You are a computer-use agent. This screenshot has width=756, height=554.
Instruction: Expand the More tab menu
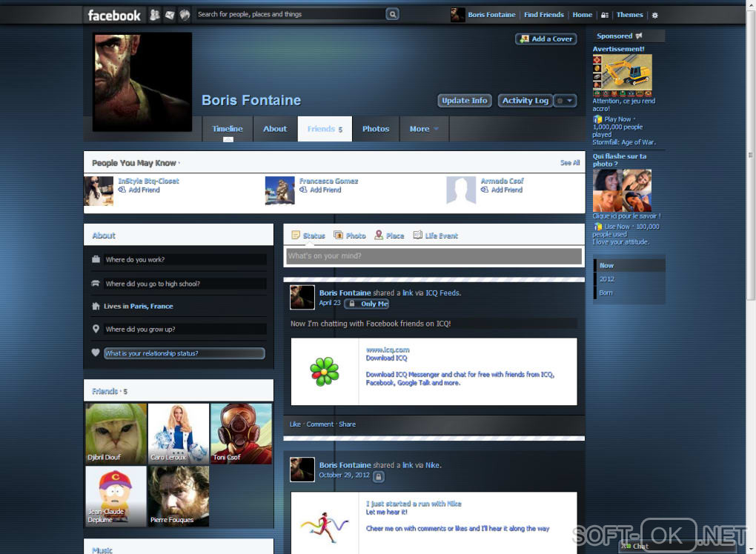coord(424,129)
